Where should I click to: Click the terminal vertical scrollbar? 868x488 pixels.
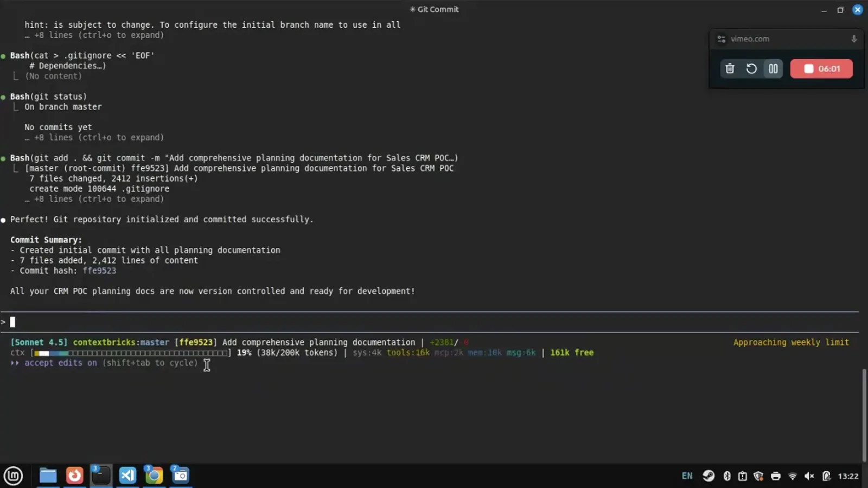864,415
